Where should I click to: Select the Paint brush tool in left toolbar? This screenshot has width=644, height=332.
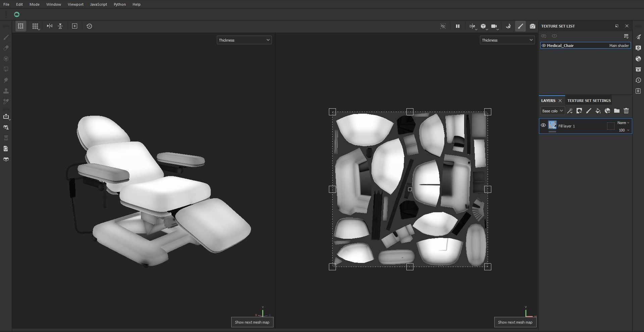click(x=6, y=37)
